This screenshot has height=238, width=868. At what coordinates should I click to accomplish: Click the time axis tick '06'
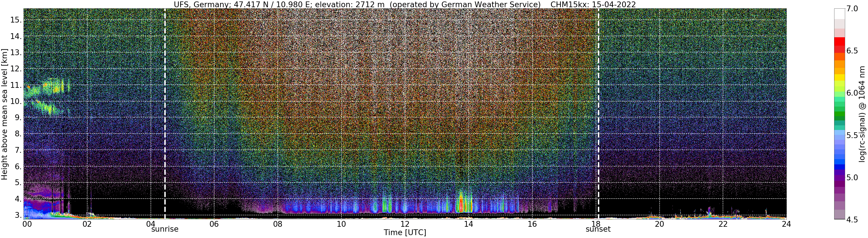pos(214,224)
